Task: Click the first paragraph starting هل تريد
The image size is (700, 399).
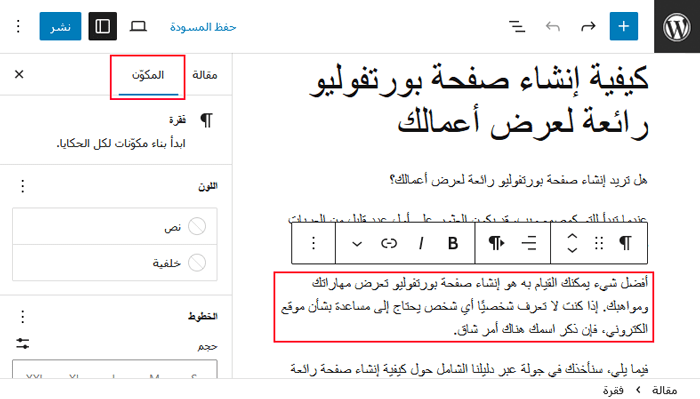Action: click(518, 180)
